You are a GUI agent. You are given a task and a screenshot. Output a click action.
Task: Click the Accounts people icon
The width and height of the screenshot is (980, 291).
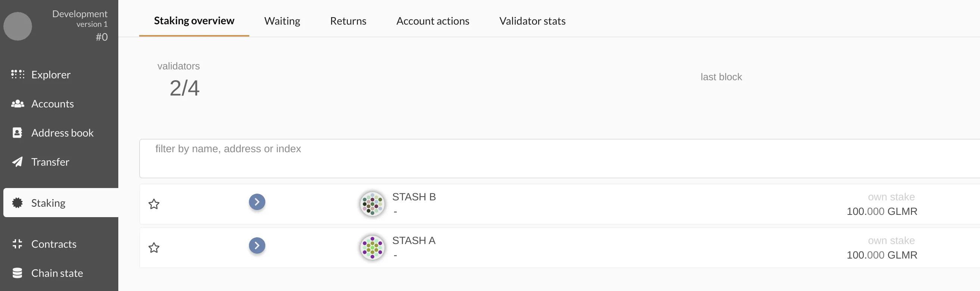[18, 104]
